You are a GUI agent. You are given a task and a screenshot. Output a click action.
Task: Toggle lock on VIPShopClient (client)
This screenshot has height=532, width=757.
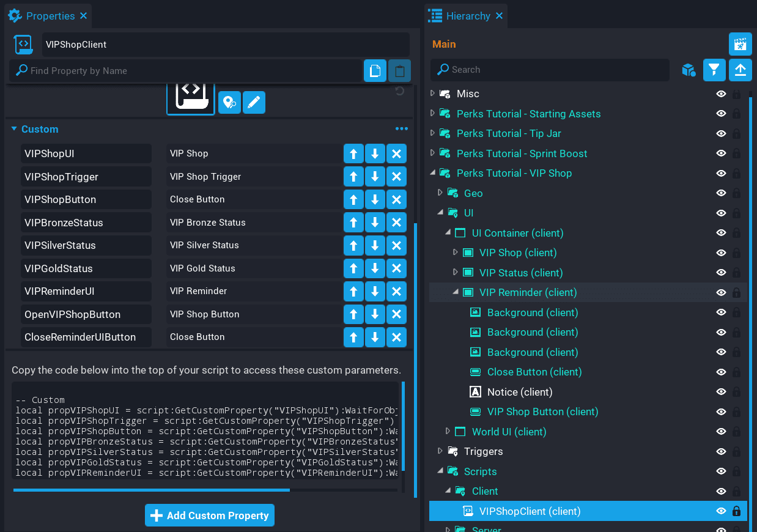736,511
